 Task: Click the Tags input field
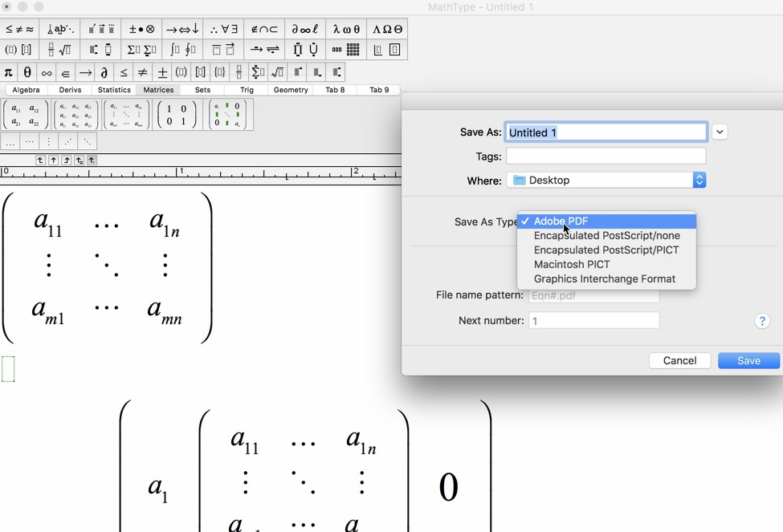(608, 156)
